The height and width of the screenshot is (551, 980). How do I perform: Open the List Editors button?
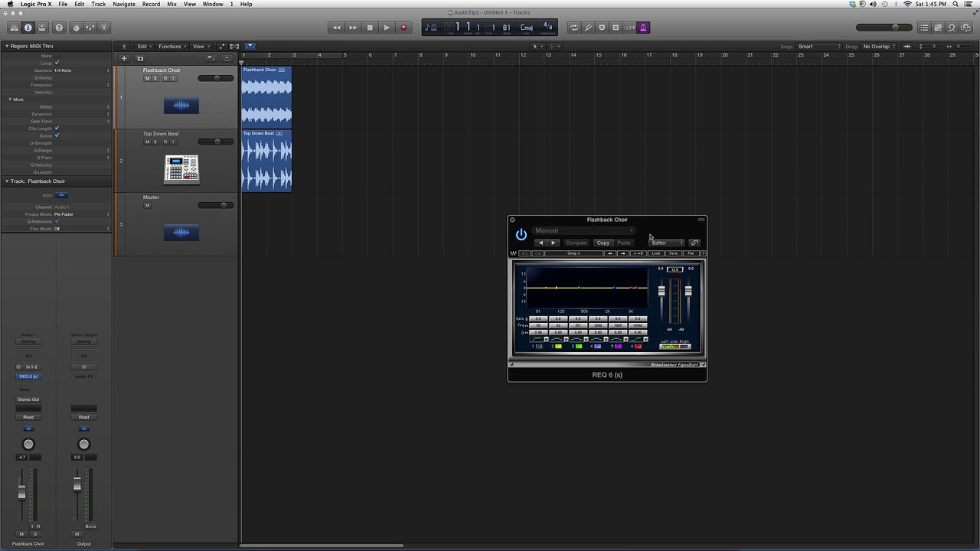[x=924, y=28]
